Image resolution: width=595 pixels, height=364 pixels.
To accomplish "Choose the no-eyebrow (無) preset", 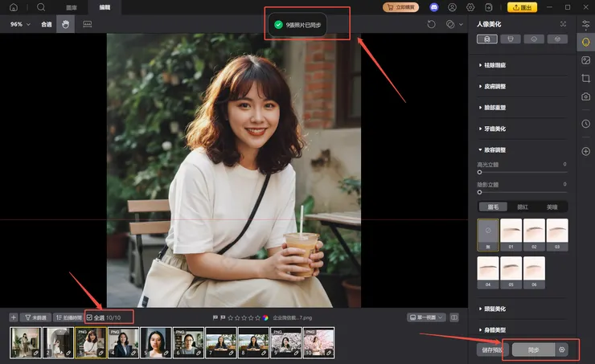I will click(488, 233).
